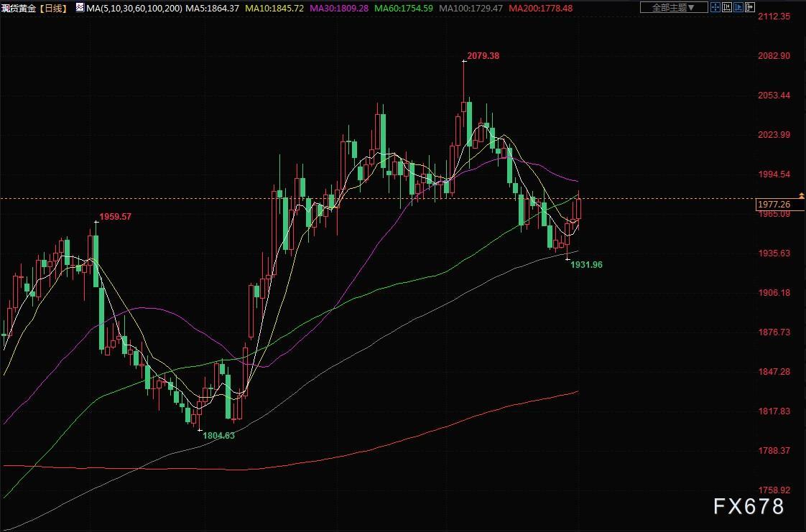Click the 2053.44 price axis label

pyautogui.click(x=774, y=95)
